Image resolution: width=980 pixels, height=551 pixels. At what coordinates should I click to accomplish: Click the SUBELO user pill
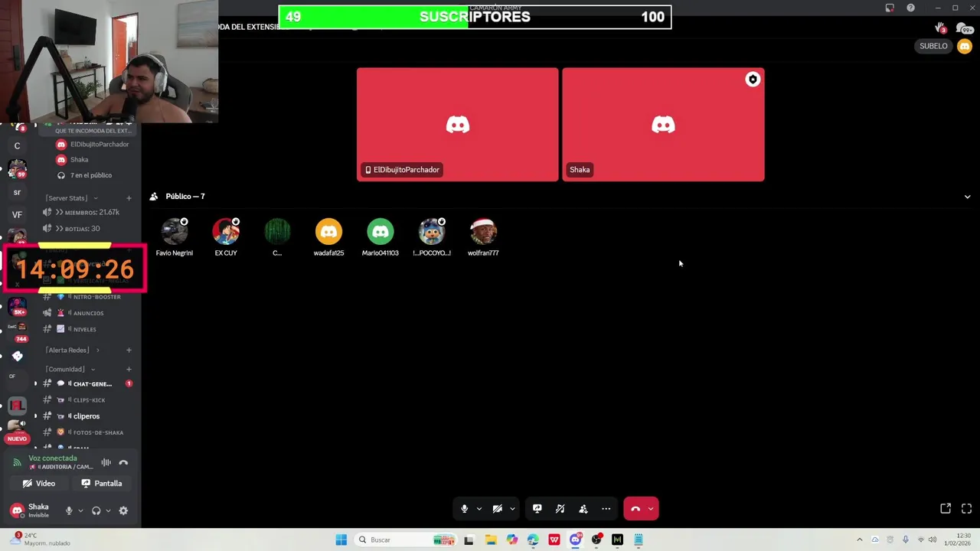(x=933, y=46)
